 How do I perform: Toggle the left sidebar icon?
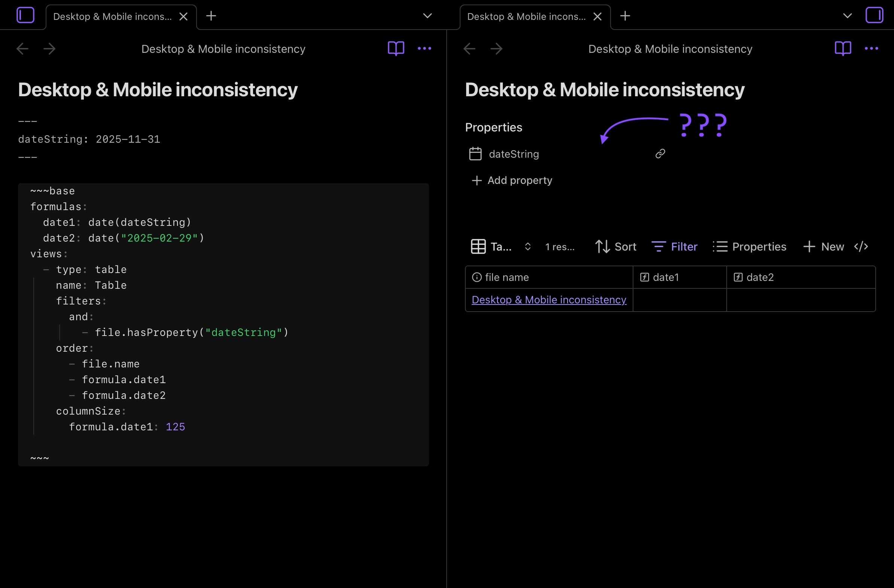coord(25,16)
